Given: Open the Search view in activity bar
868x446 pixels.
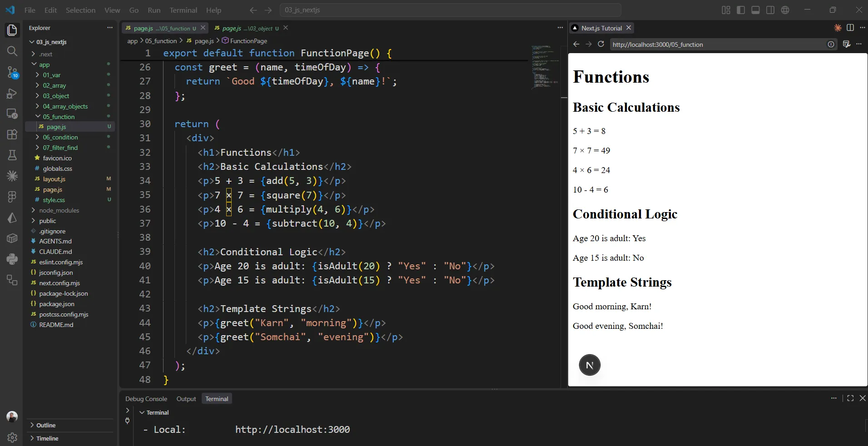Looking at the screenshot, I should click(x=12, y=51).
